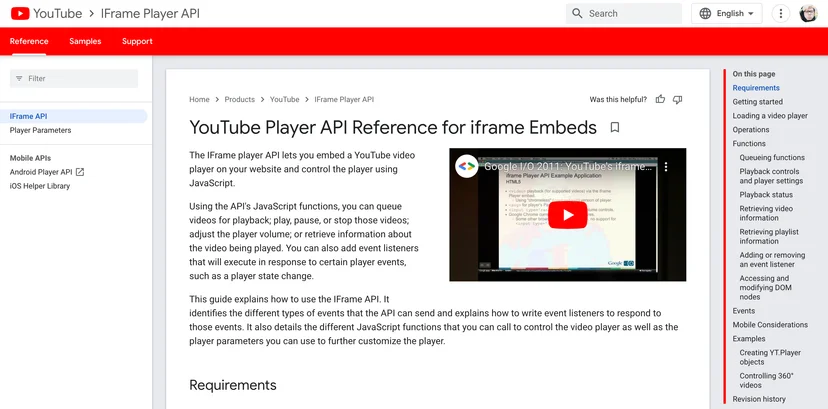This screenshot has height=409, width=828.
Task: Jump to Functions section
Action: (749, 144)
